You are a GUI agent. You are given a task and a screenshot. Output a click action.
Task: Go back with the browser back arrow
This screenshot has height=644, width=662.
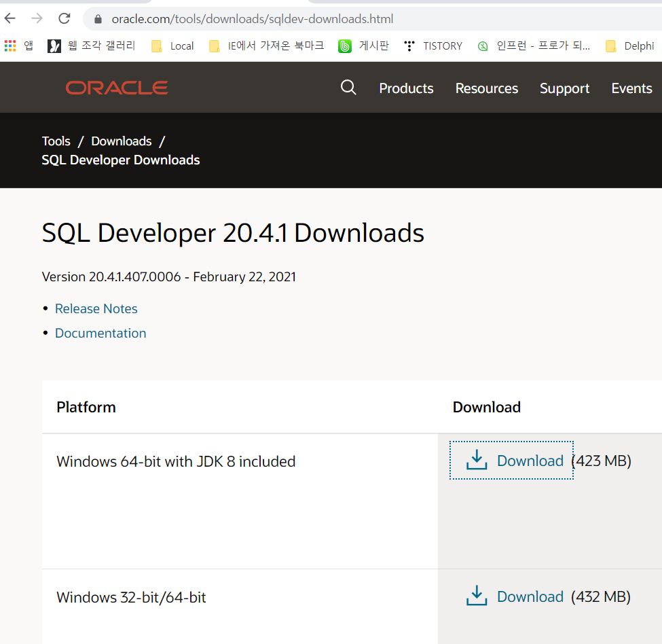click(10, 18)
